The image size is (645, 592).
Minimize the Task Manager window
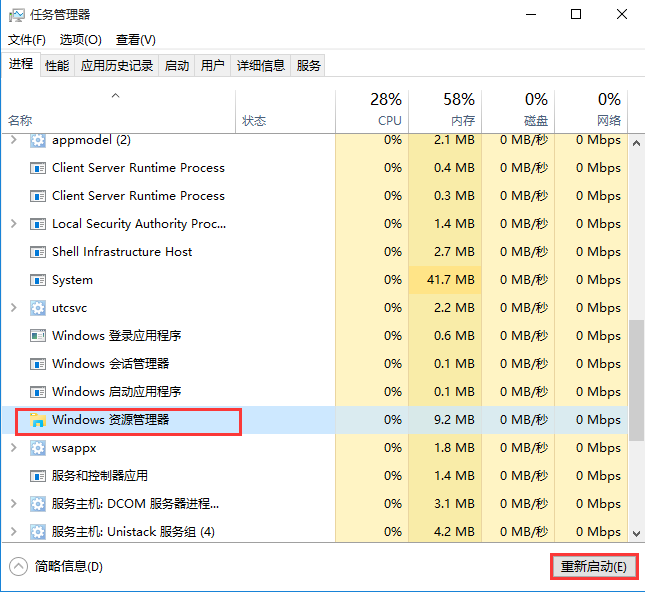pyautogui.click(x=531, y=14)
